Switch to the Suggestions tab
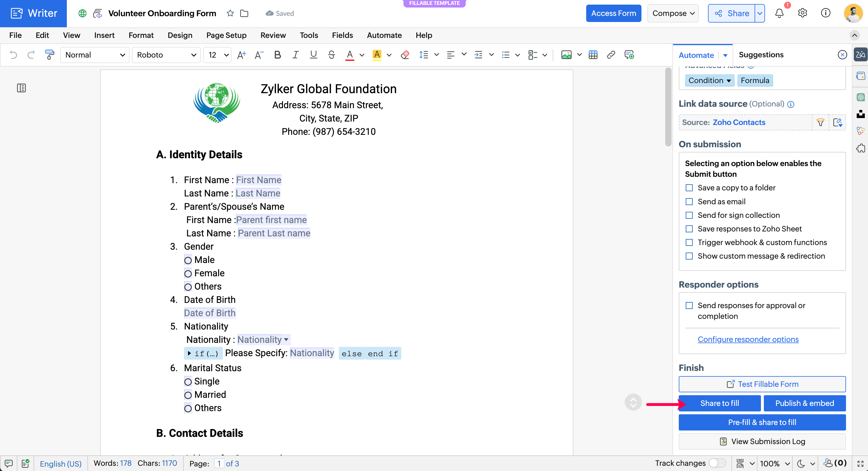The width and height of the screenshot is (868, 471). pos(761,55)
